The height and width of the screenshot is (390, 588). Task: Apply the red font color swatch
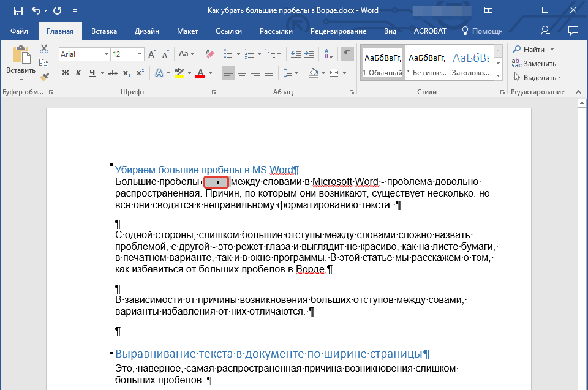pyautogui.click(x=200, y=73)
